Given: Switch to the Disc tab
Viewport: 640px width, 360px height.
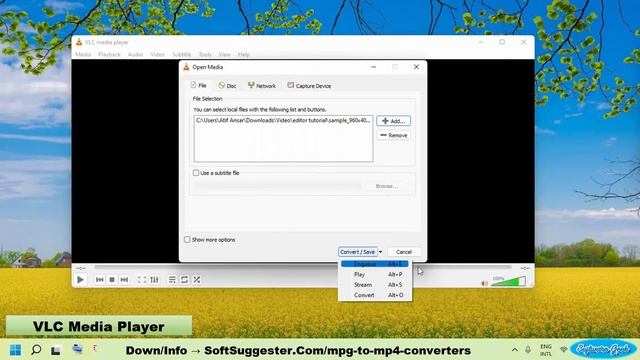Looking at the screenshot, I should [x=227, y=86].
